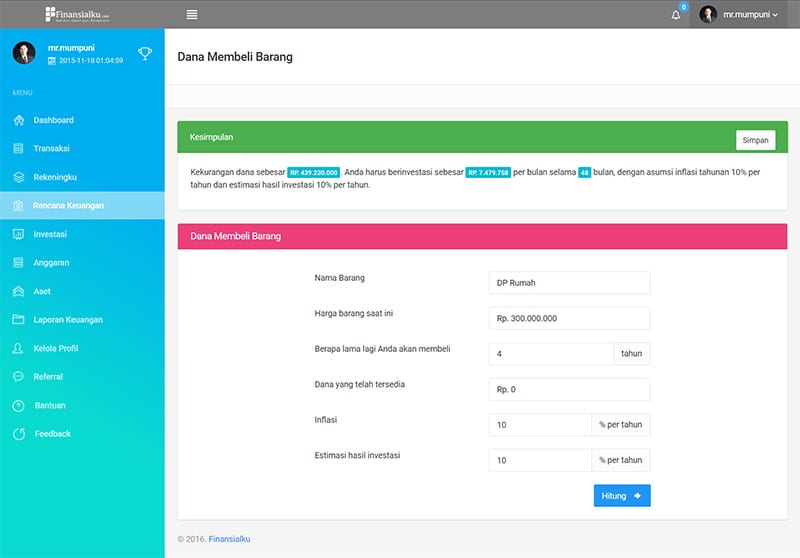
Task: Toggle the hamburger sidebar menu icon
Action: pos(192,15)
